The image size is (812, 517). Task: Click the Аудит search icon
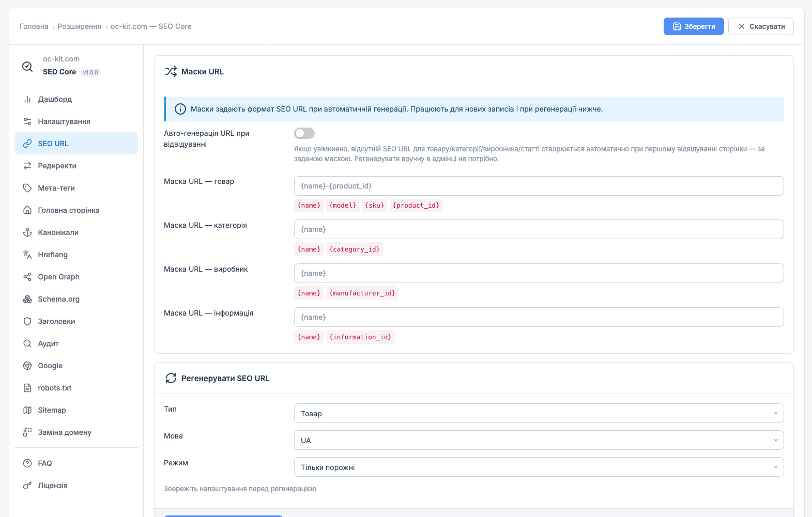(x=27, y=343)
